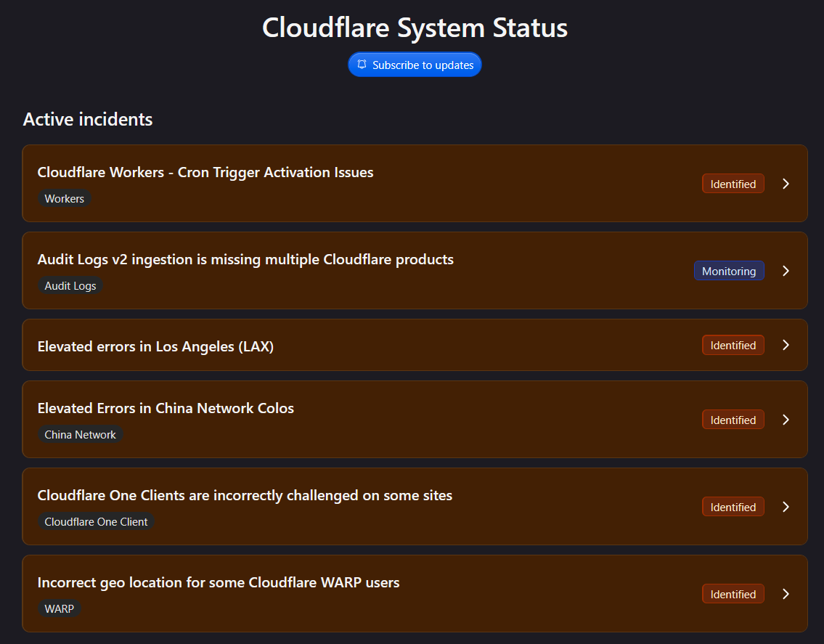Expand the WARP geo location incident chevron
Screen dimensions: 824x644
pos(786,594)
